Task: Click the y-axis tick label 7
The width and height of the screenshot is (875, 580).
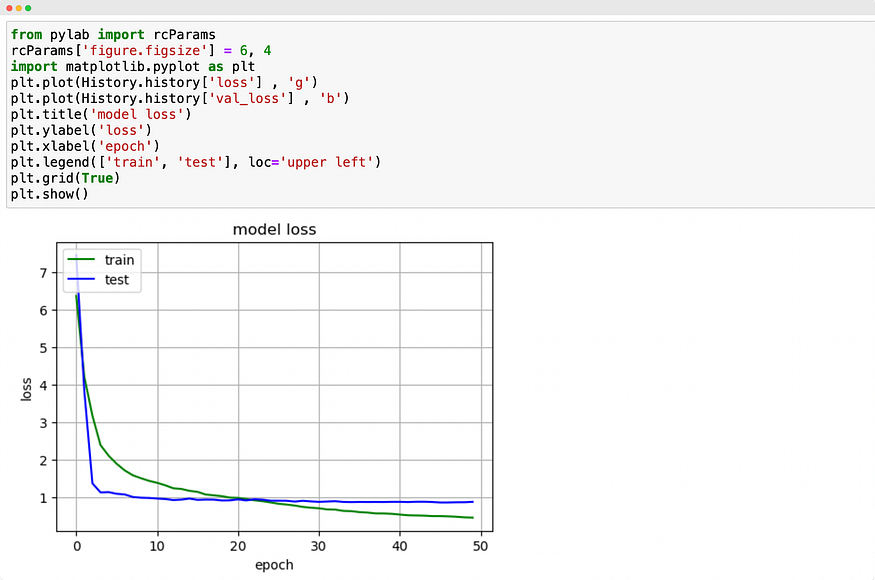Action: 44,273
